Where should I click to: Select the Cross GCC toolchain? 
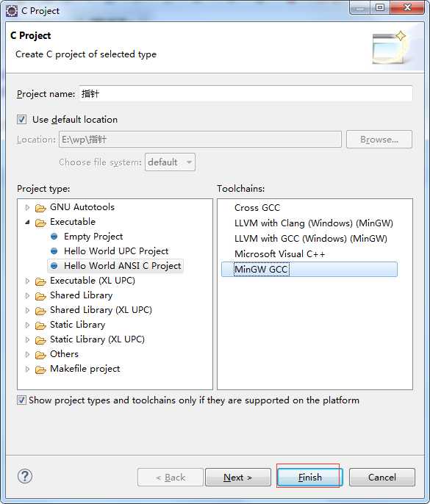coord(257,208)
